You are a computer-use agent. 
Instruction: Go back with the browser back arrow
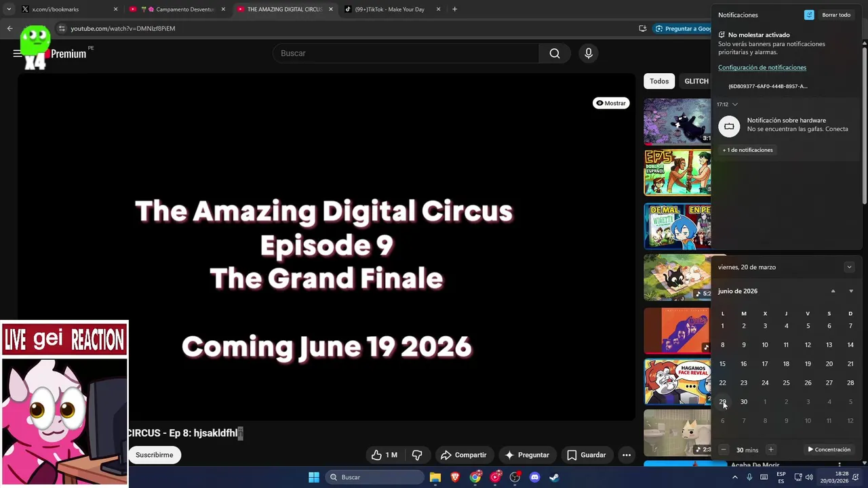[9, 28]
